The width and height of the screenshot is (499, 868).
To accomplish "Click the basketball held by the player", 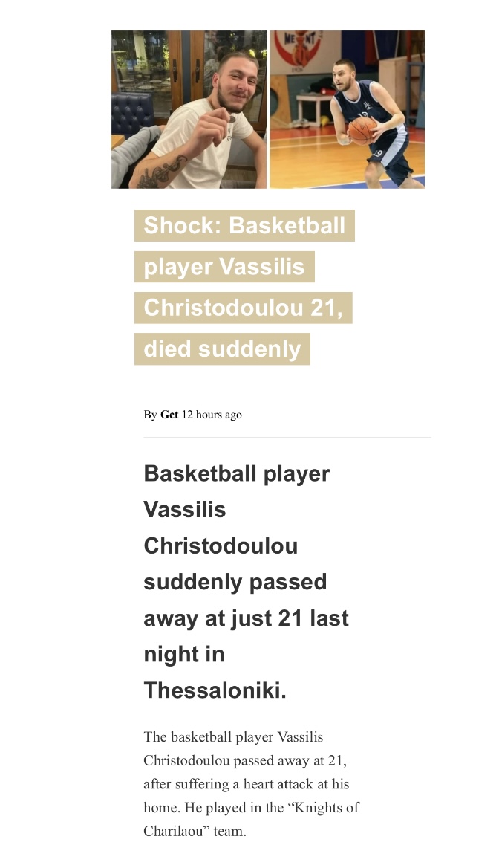I will [x=362, y=131].
